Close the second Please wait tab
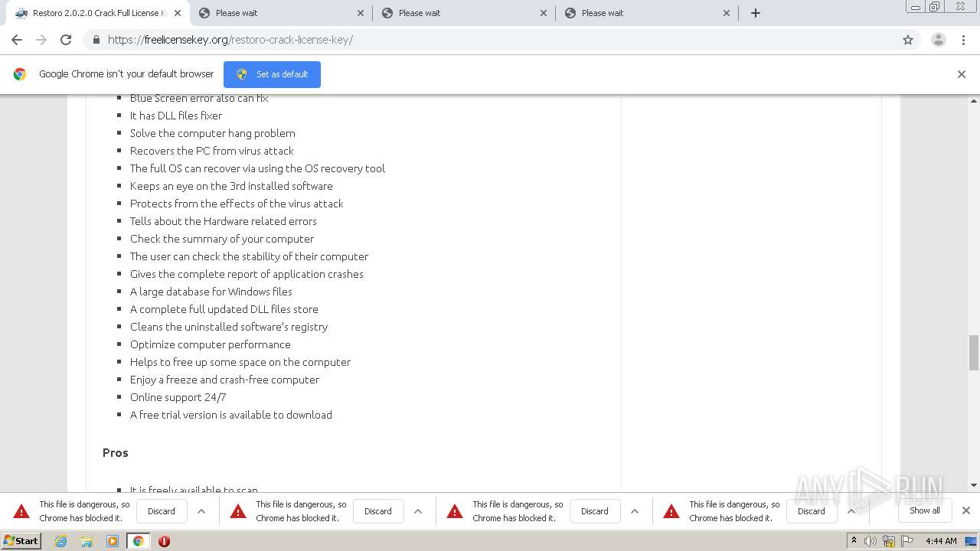Viewport: 980px width, 551px height. click(361, 13)
